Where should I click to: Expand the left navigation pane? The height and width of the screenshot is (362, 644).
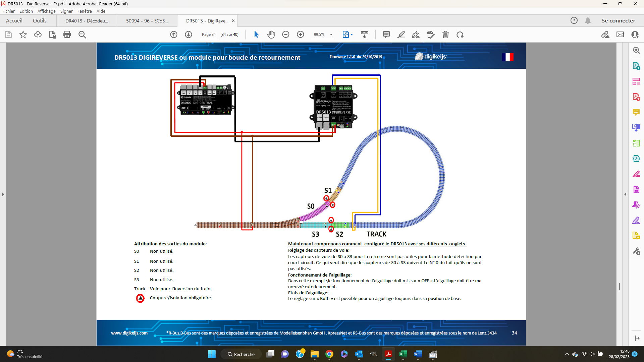[3, 194]
